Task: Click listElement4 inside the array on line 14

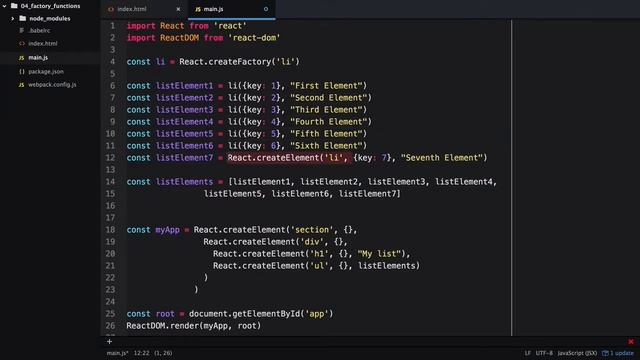Action: 464,182
